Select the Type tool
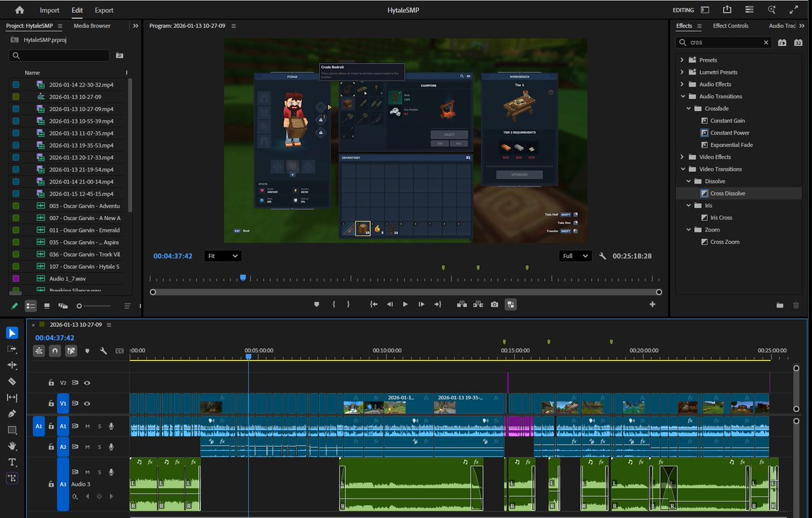Viewport: 812px width, 518px height. click(x=12, y=462)
